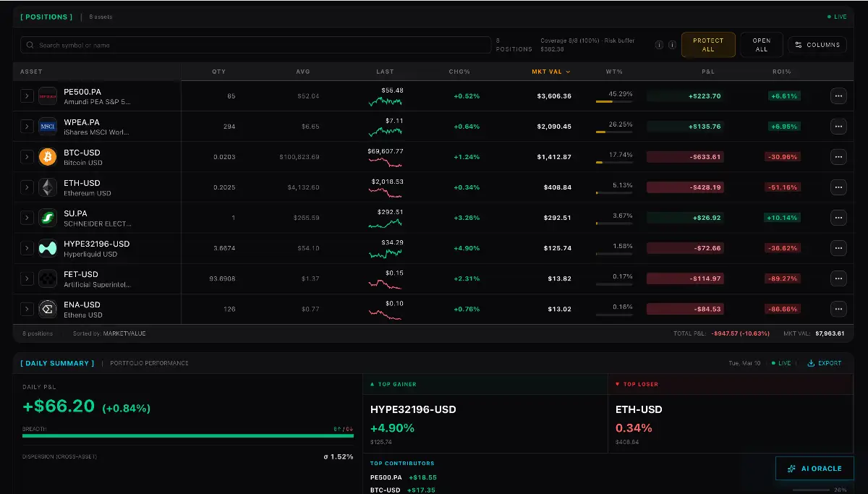868x494 pixels.
Task: Click the Schneider Electric logo for SU.PA
Action: click(x=48, y=218)
